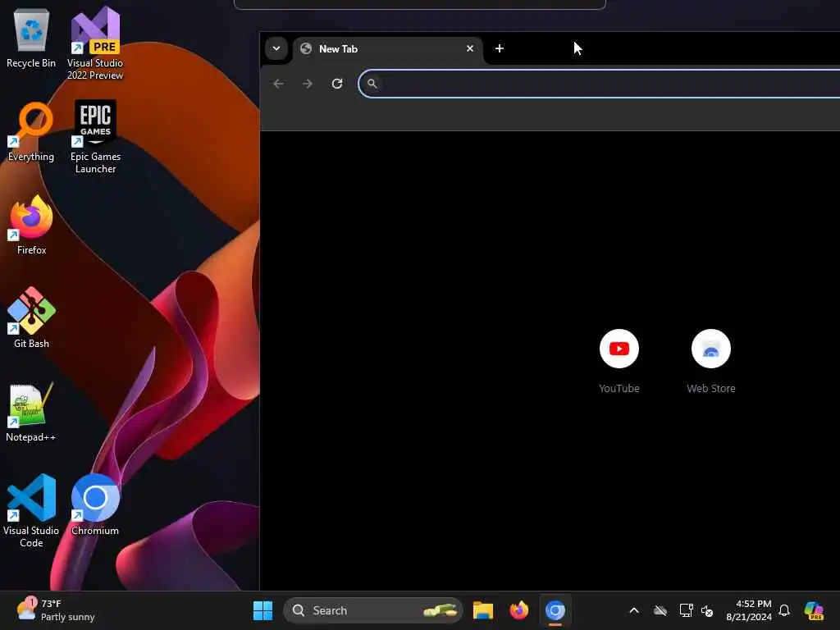This screenshot has height=630, width=840.
Task: Open the Everything search shortcut
Action: 31,132
